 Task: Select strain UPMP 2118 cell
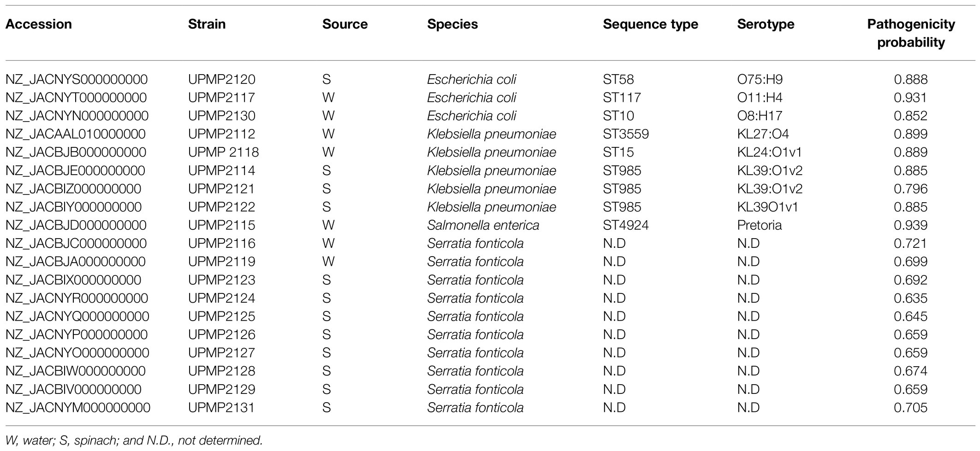click(224, 152)
